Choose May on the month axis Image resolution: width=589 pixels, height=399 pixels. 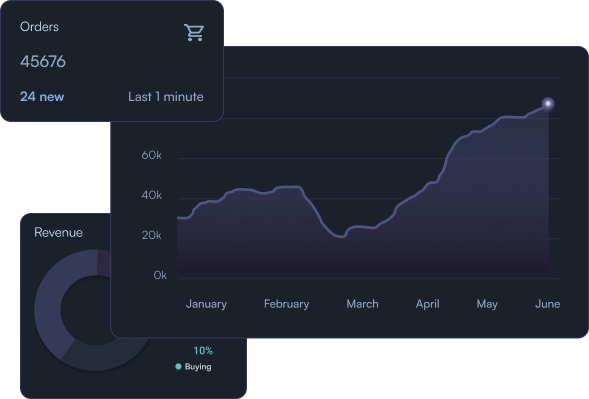[487, 304]
